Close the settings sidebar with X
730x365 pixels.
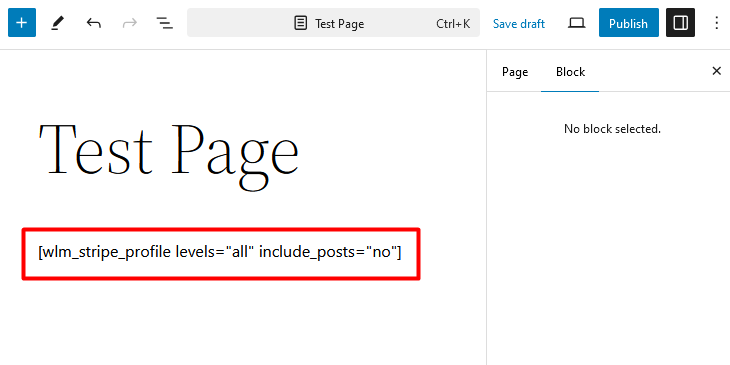pos(716,71)
